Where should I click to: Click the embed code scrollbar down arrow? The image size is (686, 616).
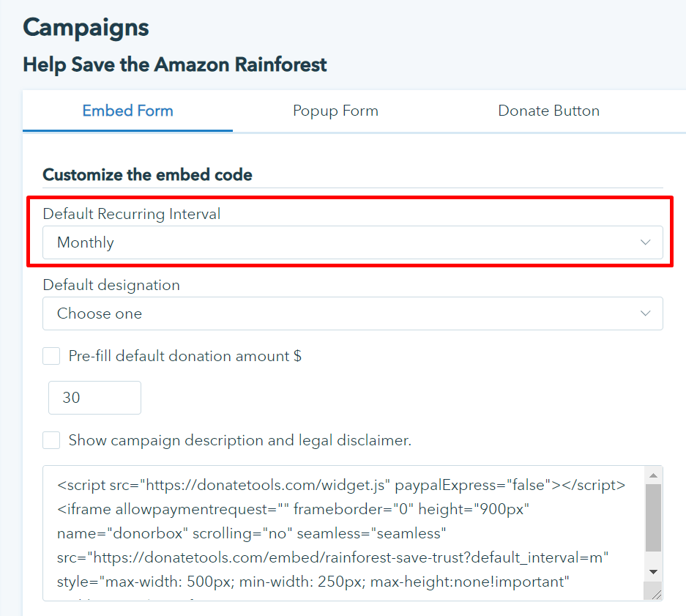[x=653, y=571]
